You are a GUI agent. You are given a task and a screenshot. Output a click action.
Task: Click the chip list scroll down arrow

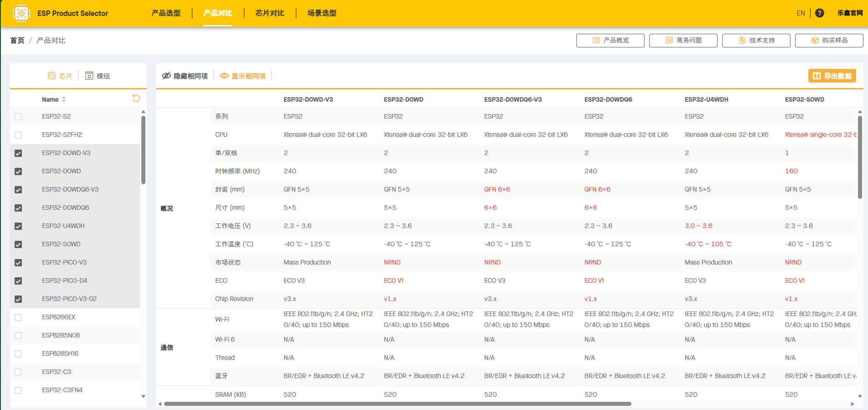click(x=143, y=396)
